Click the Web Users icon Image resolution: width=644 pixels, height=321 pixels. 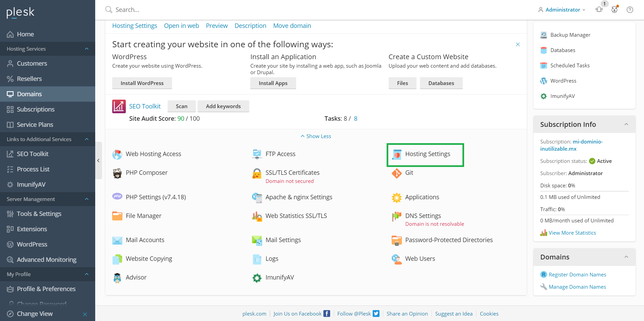click(x=397, y=259)
